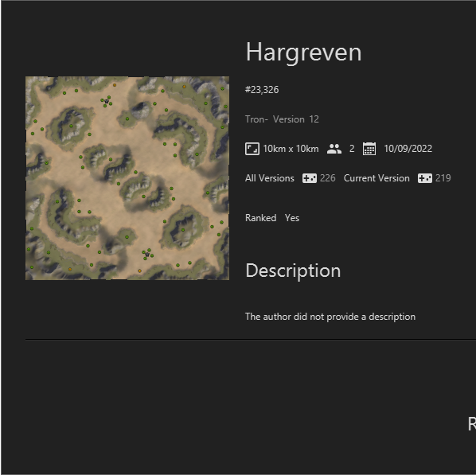Click the Description heading
This screenshot has width=476, height=475.
coord(293,271)
